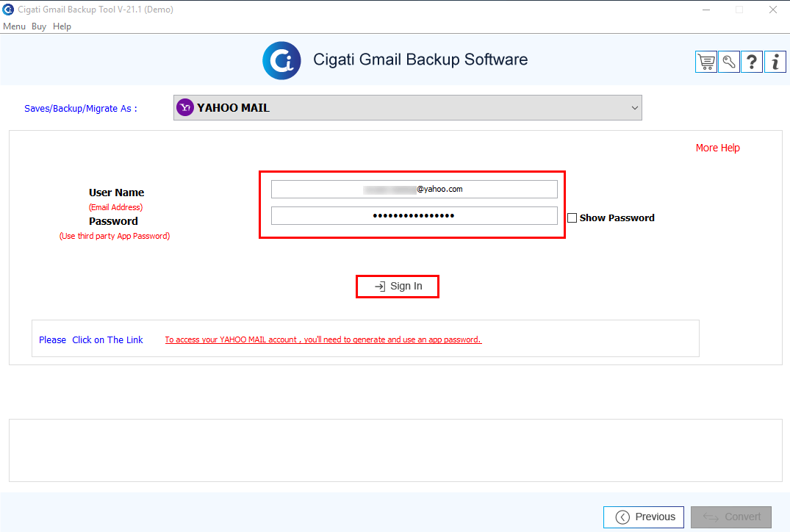This screenshot has width=790, height=532.
Task: Click the Sign In button
Action: click(398, 286)
